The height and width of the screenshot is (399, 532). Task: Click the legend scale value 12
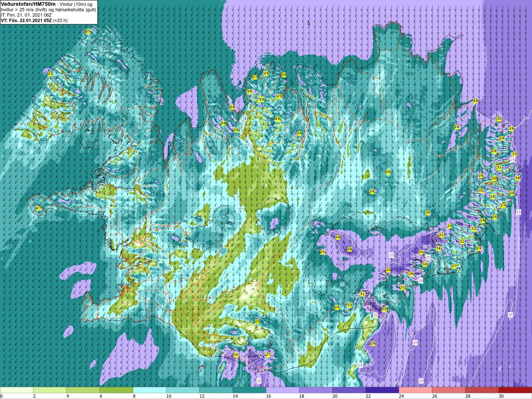(x=202, y=396)
